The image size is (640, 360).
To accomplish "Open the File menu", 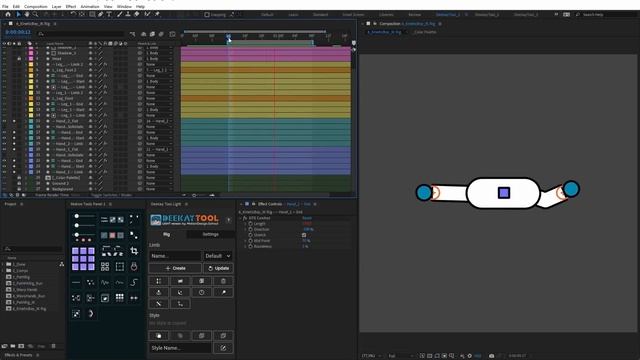I will coord(5,7).
